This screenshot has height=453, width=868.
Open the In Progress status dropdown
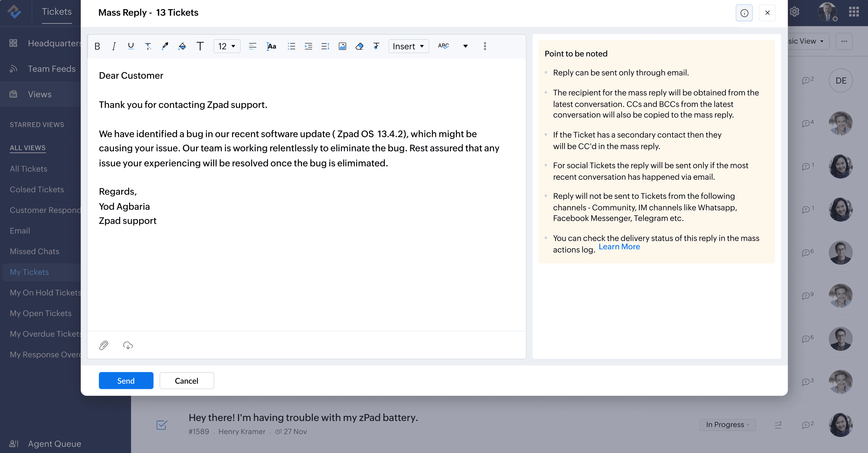(x=728, y=425)
